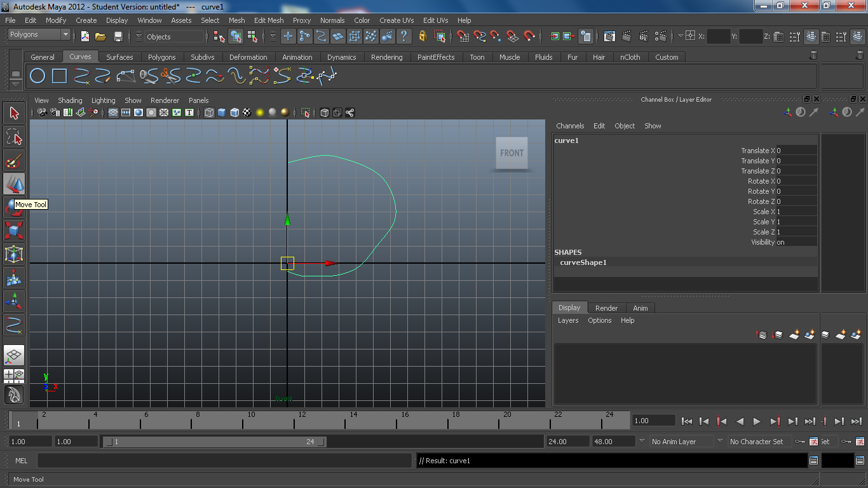
Task: Create a NURBS square from shelf
Action: click(x=60, y=77)
